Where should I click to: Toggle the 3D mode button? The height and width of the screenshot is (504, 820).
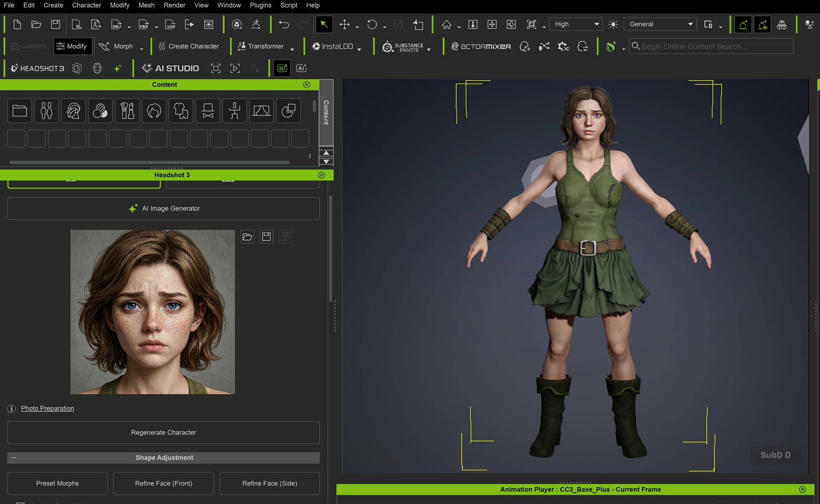pos(282,68)
